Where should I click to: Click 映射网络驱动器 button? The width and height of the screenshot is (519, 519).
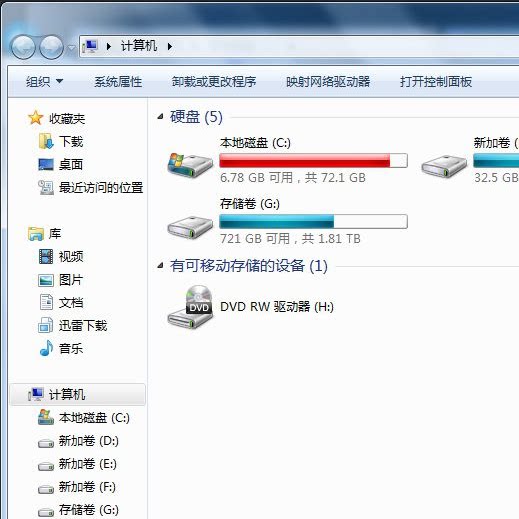point(328,82)
